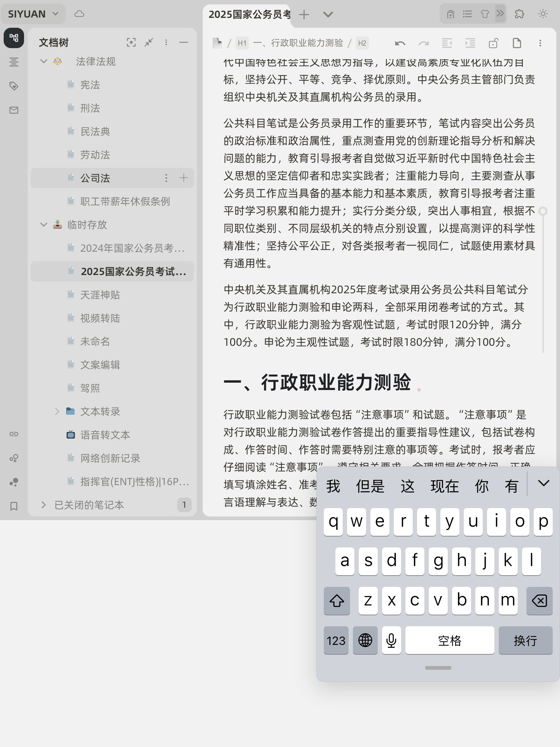The width and height of the screenshot is (560, 747).
Task: Click the editor scrollbar handle
Action: click(543, 211)
